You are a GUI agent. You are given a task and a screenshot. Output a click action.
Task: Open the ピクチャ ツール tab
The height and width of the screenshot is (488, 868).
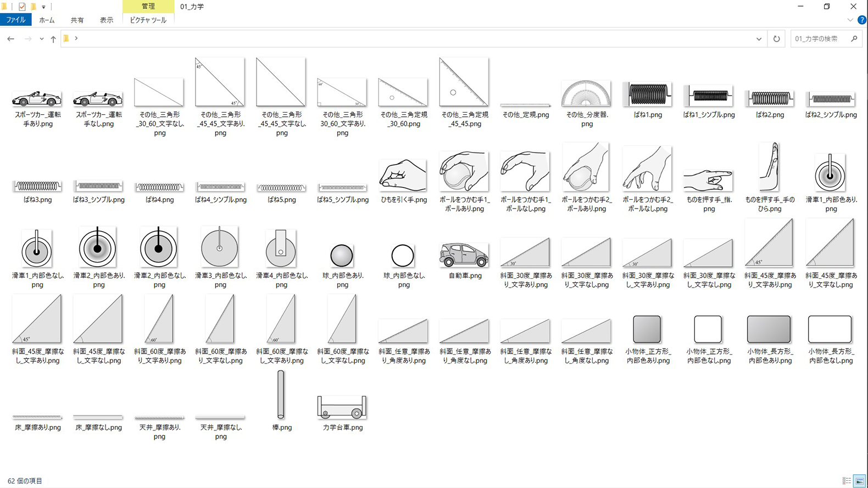[x=148, y=20]
